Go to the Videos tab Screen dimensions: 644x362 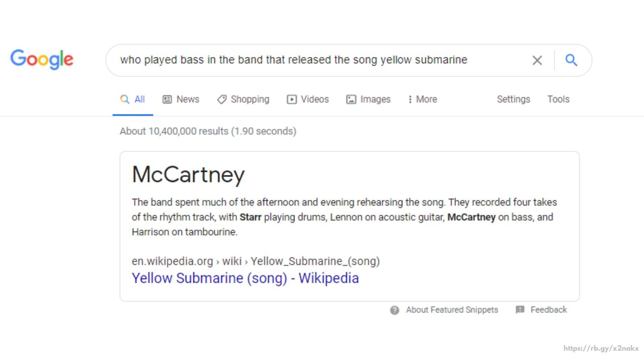(x=308, y=99)
